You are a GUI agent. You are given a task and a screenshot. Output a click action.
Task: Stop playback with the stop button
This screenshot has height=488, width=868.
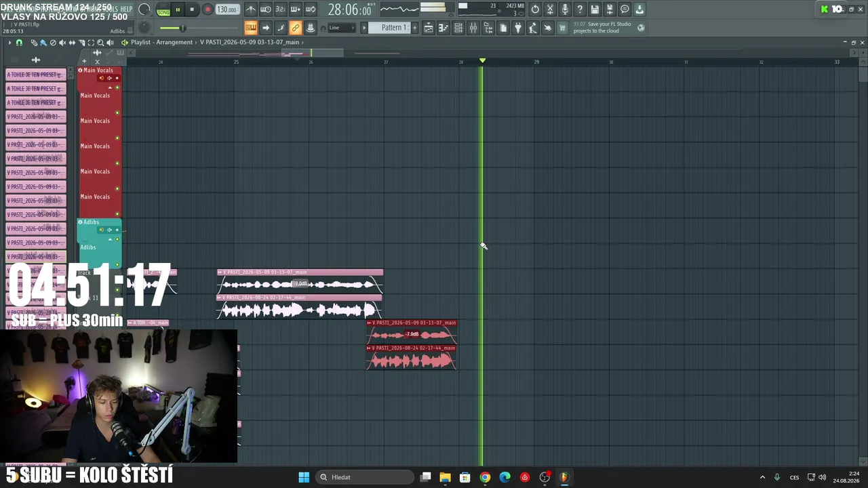192,9
